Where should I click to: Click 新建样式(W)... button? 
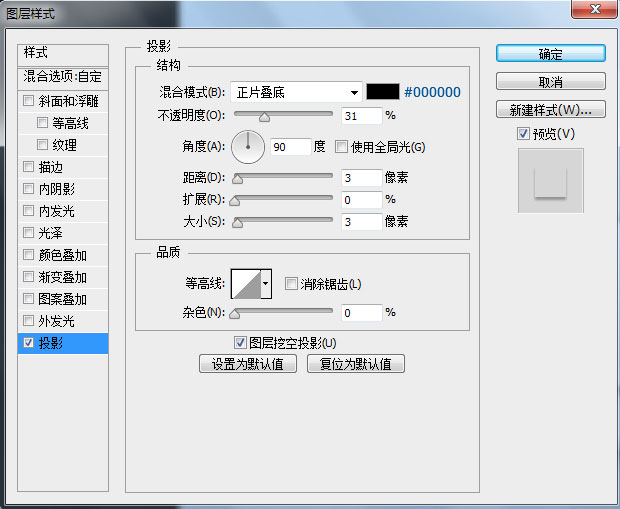coord(550,110)
